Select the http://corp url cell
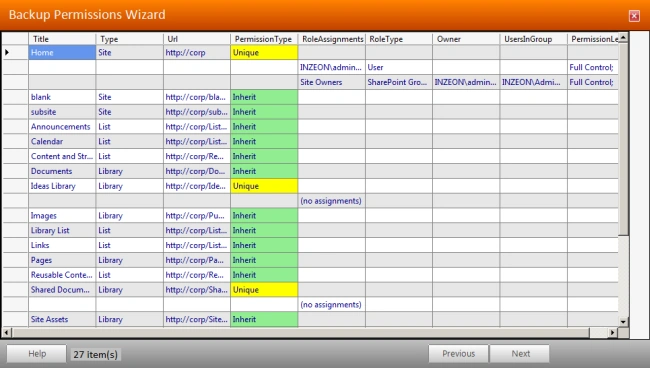 click(x=197, y=53)
